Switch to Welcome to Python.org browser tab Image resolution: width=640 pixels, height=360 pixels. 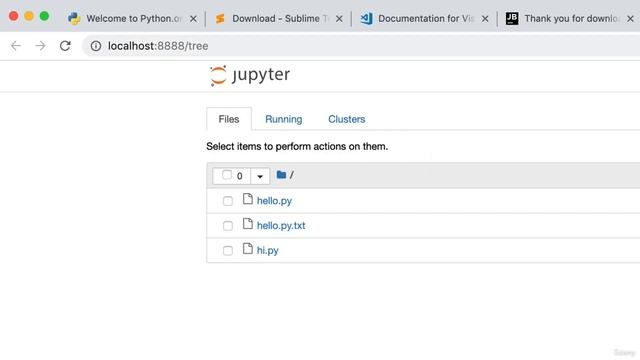133,18
